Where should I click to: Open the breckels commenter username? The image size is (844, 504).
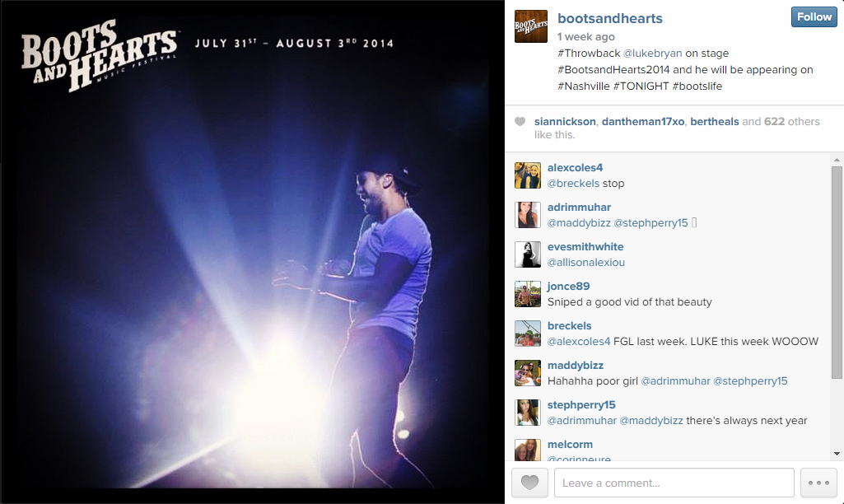tap(569, 326)
